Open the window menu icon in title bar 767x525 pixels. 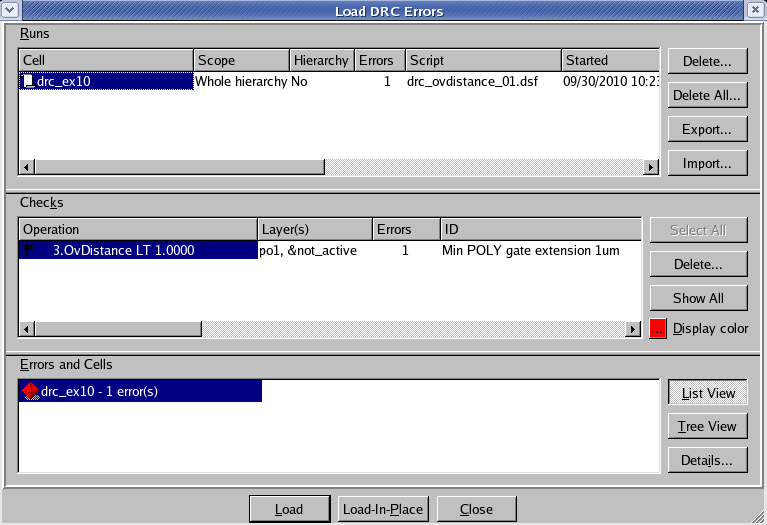click(x=12, y=10)
